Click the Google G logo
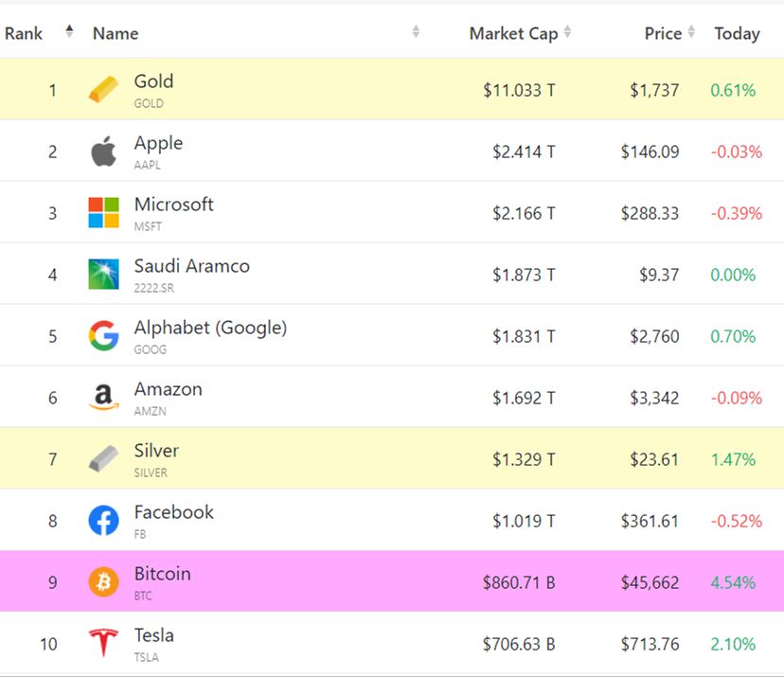Screen dimensions: 784x677 (x=103, y=335)
